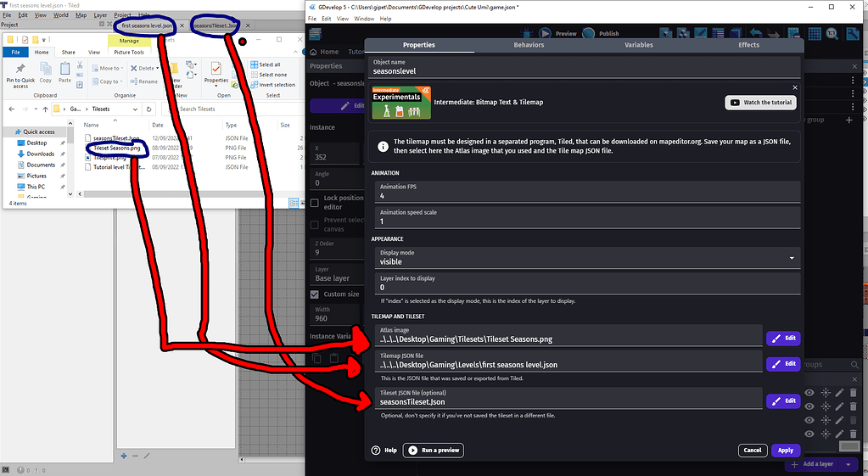Click the add layer plus icon in Tiled

point(123,456)
